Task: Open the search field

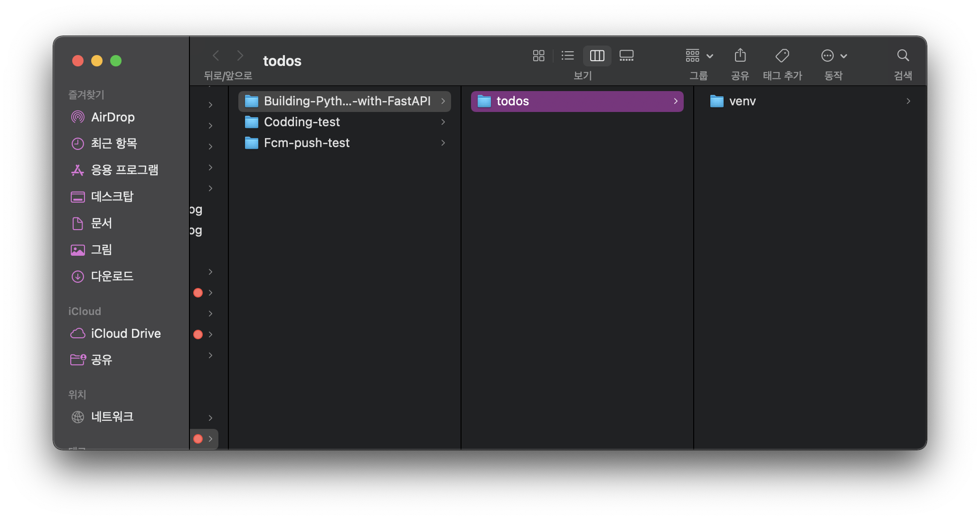Action: click(x=903, y=56)
